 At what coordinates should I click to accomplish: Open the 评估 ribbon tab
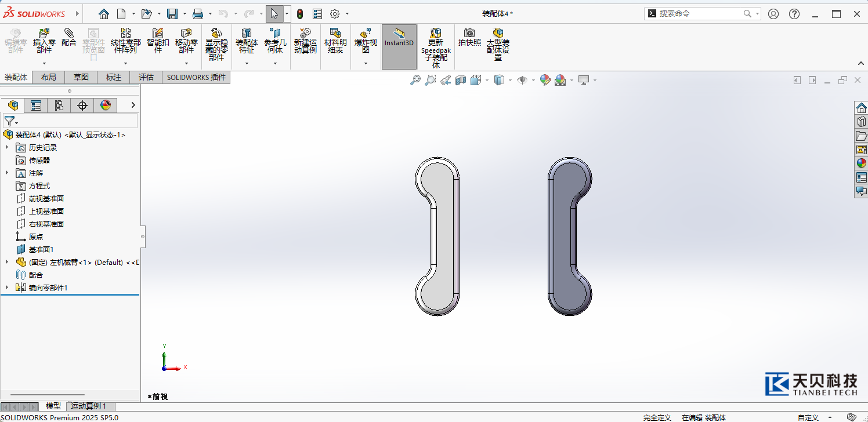pos(146,77)
